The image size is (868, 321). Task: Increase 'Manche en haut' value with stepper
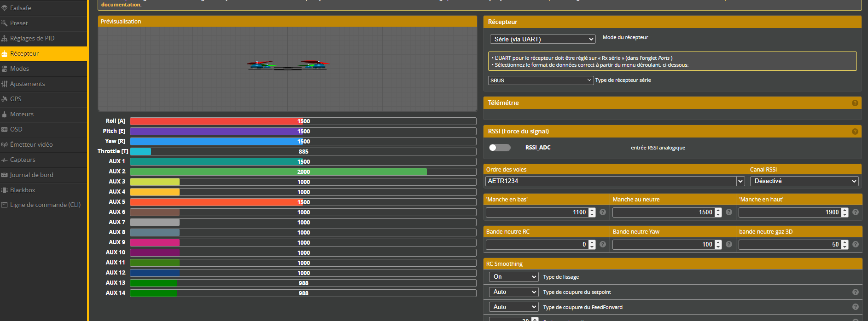(845, 210)
